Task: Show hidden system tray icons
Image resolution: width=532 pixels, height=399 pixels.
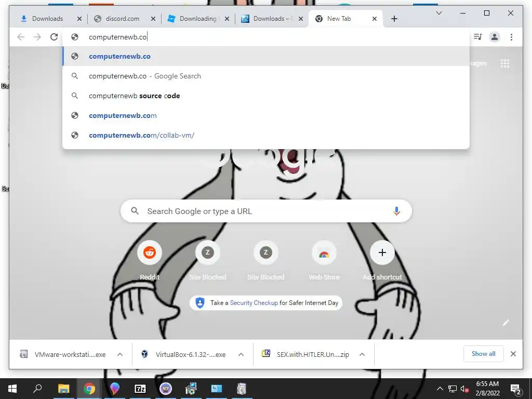Action: [x=440, y=389]
